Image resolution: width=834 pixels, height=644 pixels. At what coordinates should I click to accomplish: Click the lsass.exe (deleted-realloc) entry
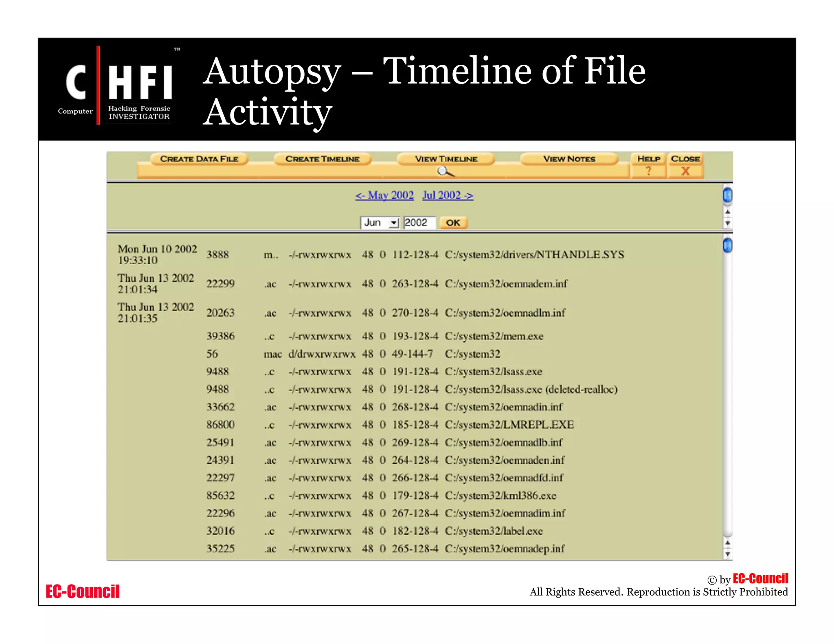point(531,390)
